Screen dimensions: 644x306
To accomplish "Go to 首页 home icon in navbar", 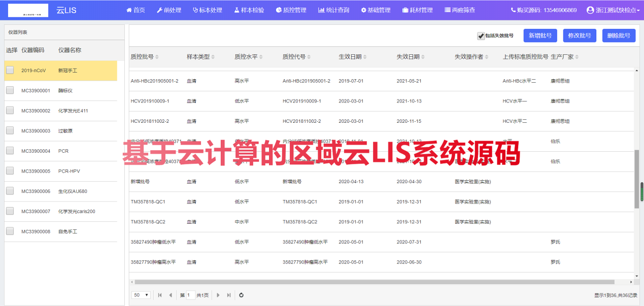I will [129, 10].
